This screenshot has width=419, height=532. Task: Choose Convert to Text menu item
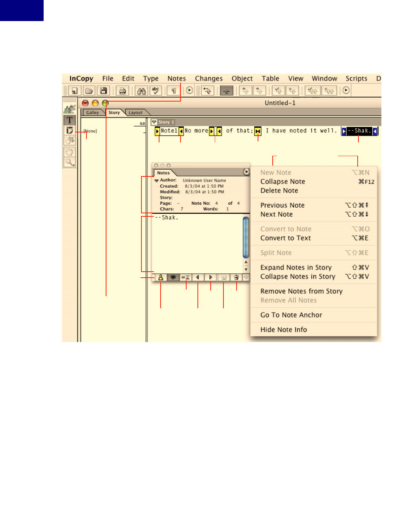[314, 238]
